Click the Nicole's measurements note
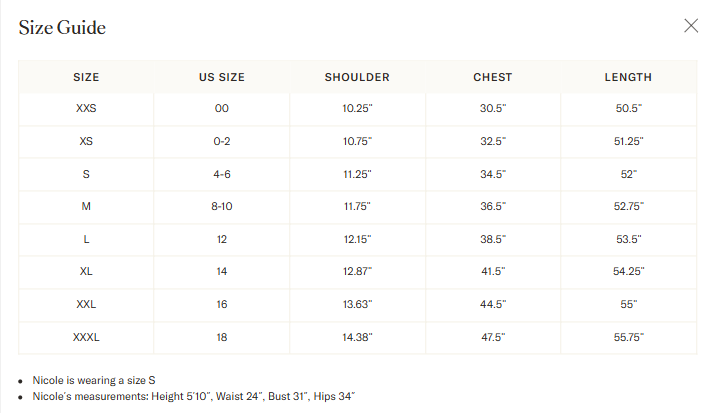 pyautogui.click(x=194, y=396)
